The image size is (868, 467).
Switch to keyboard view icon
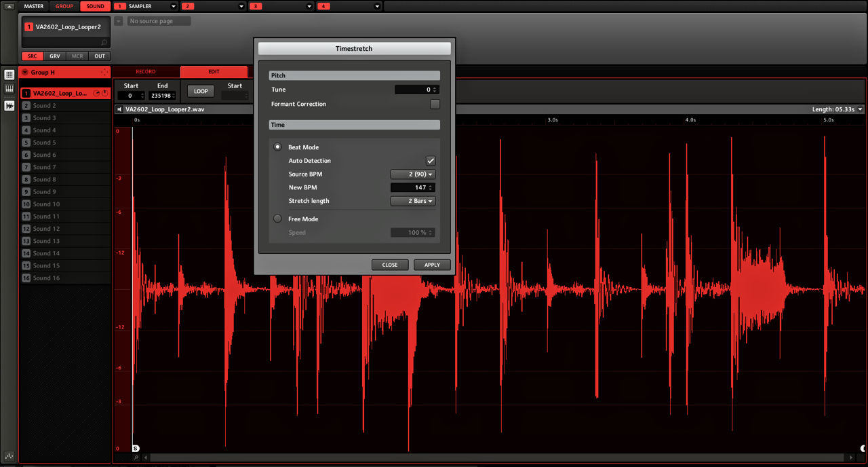pyautogui.click(x=9, y=88)
